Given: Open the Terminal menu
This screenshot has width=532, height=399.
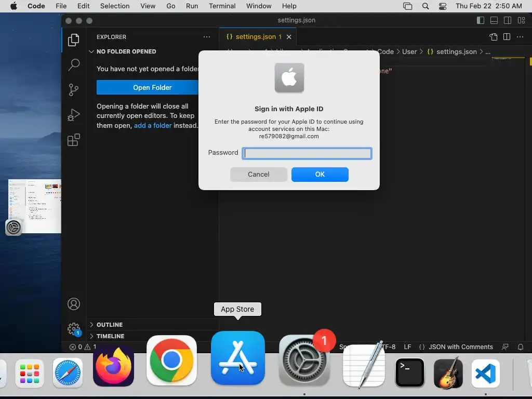Looking at the screenshot, I should click(222, 6).
